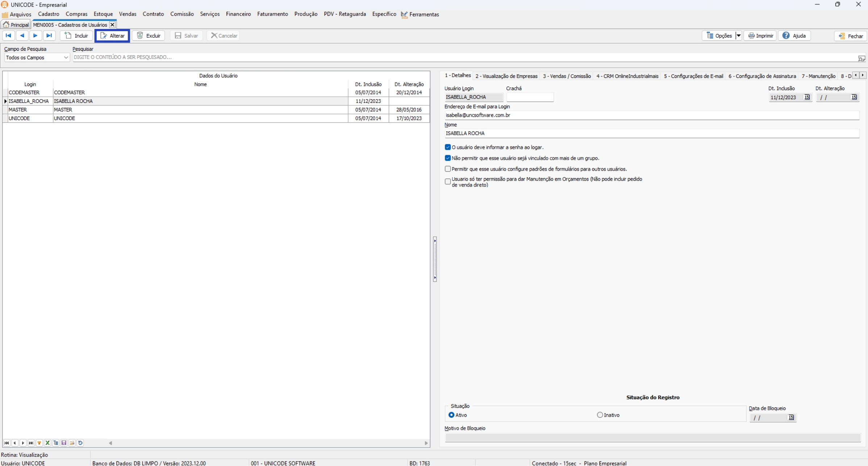Switch to 3 - Vendas / Comissão tab
868x466 pixels.
(567, 76)
